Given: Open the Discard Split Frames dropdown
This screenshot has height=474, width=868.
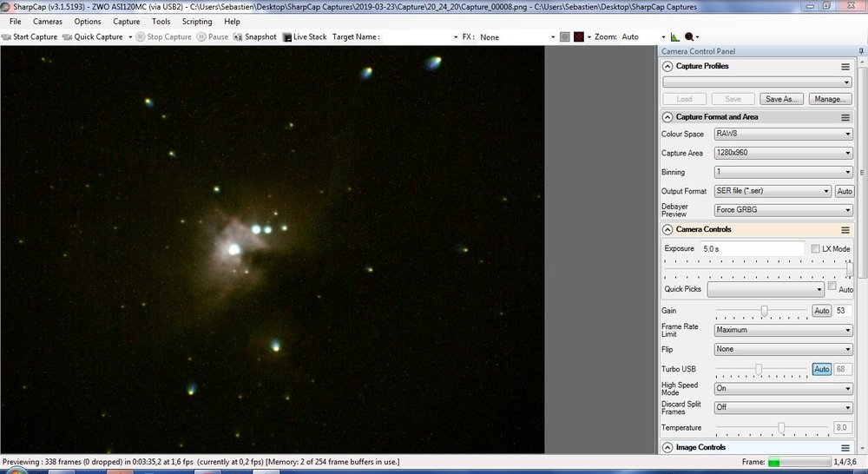Looking at the screenshot, I should click(x=783, y=407).
